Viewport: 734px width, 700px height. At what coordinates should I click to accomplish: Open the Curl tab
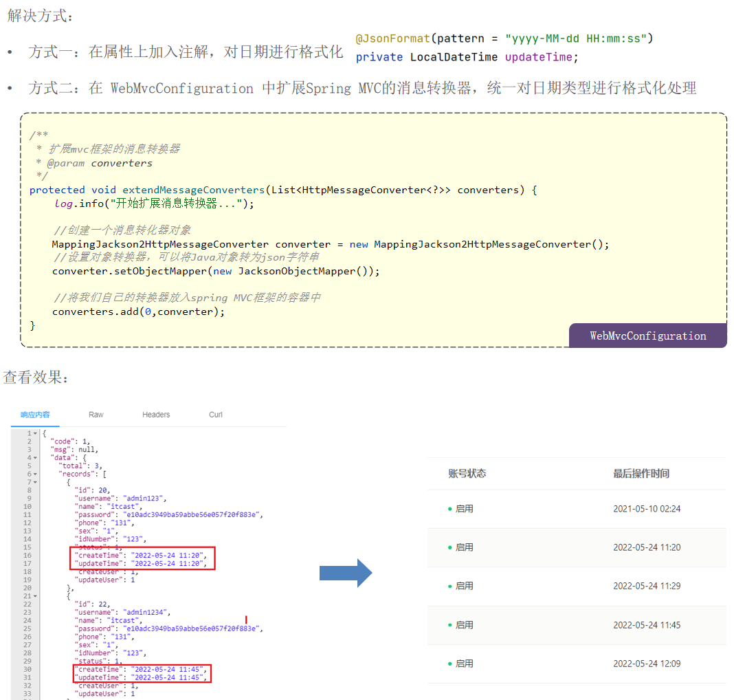pos(216,415)
